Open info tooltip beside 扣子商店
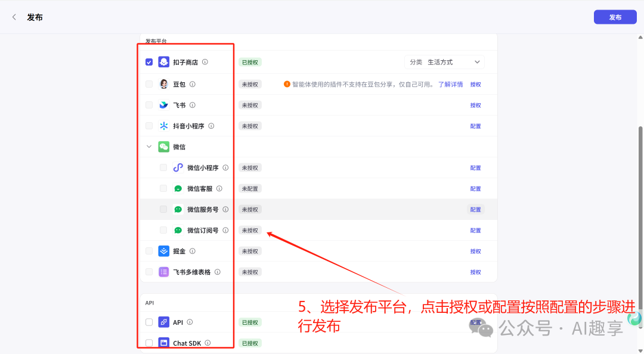Viewport: 644px width, 354px height. [205, 62]
